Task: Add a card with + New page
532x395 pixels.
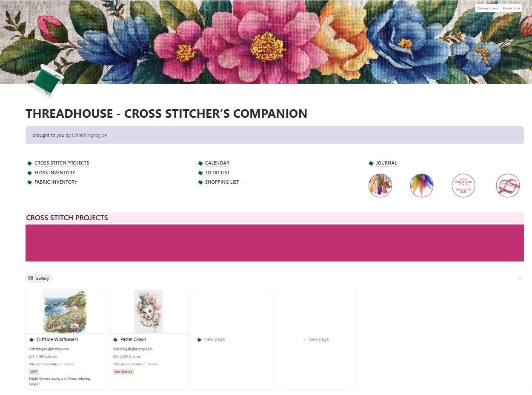Action: pyautogui.click(x=316, y=339)
